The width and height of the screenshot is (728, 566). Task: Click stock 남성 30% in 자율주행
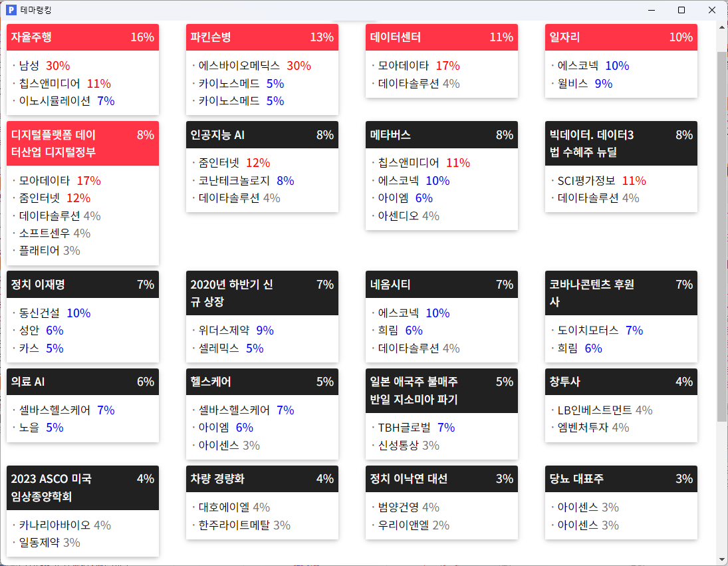click(45, 66)
